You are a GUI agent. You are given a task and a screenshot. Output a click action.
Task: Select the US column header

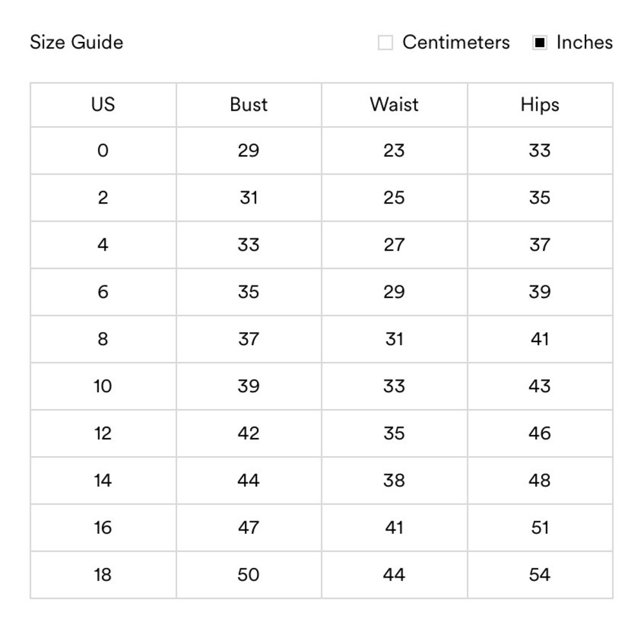103,105
